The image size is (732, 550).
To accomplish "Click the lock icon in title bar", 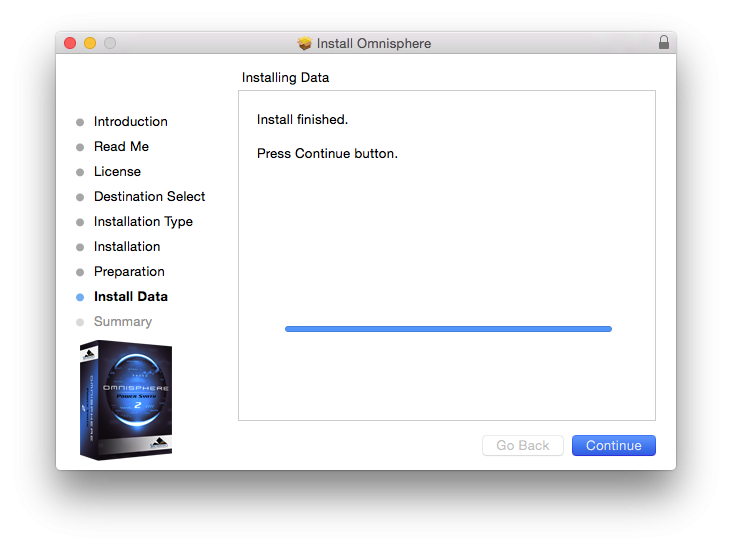I will click(x=663, y=42).
